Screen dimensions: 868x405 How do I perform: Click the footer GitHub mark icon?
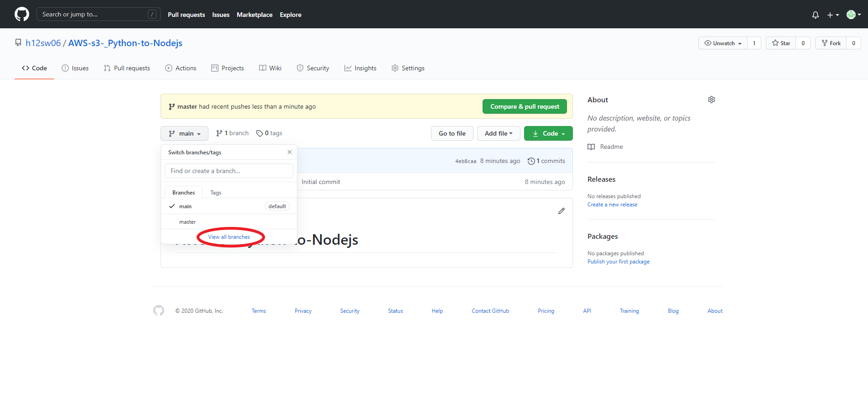(x=159, y=310)
